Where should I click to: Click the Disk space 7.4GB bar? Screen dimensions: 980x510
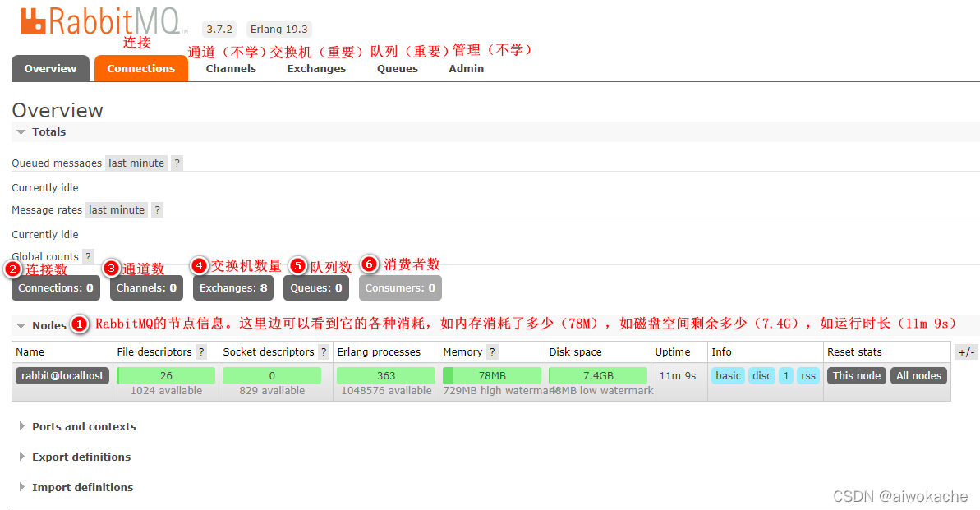point(598,375)
